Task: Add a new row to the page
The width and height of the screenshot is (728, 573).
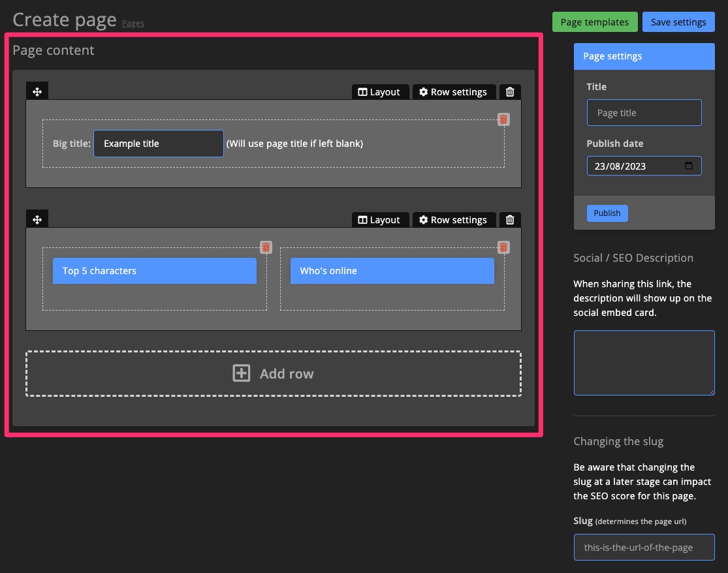Action: (x=274, y=373)
